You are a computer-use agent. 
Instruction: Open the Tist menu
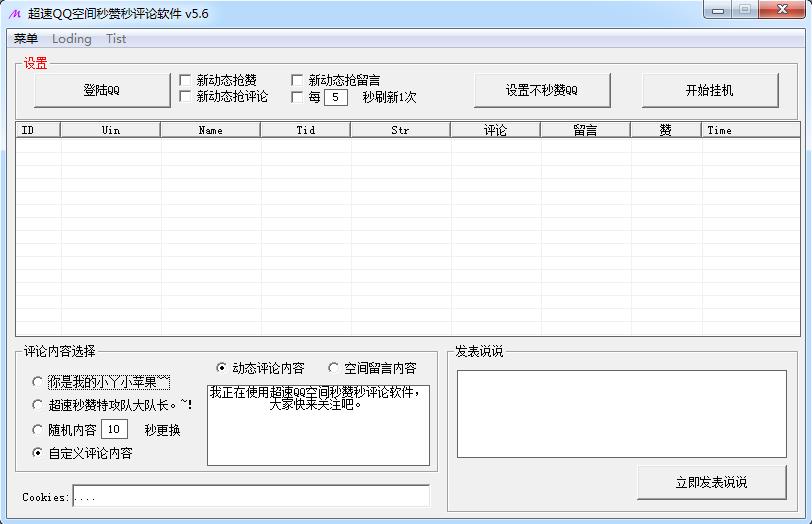tap(116, 39)
